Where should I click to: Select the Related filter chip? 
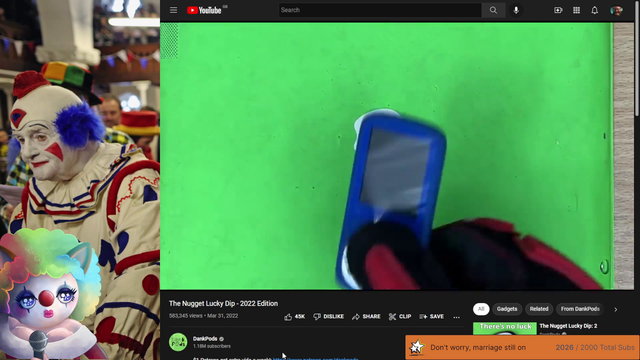click(539, 309)
